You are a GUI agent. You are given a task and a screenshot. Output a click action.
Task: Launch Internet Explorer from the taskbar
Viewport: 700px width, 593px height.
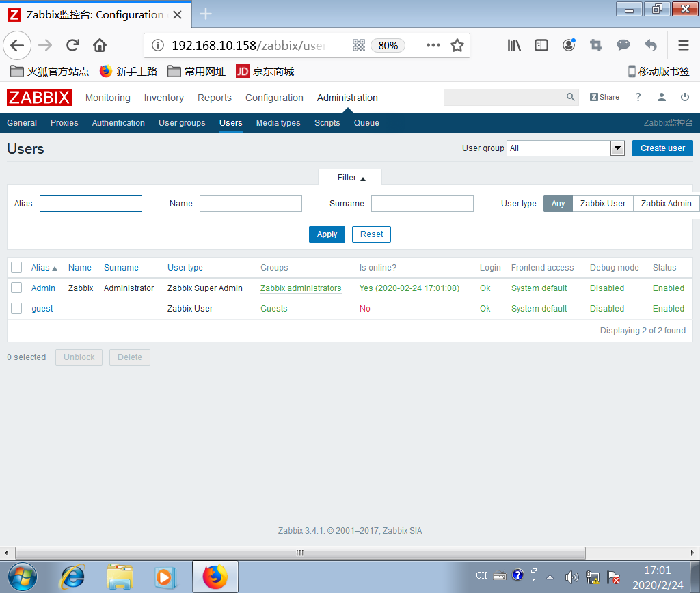click(72, 577)
